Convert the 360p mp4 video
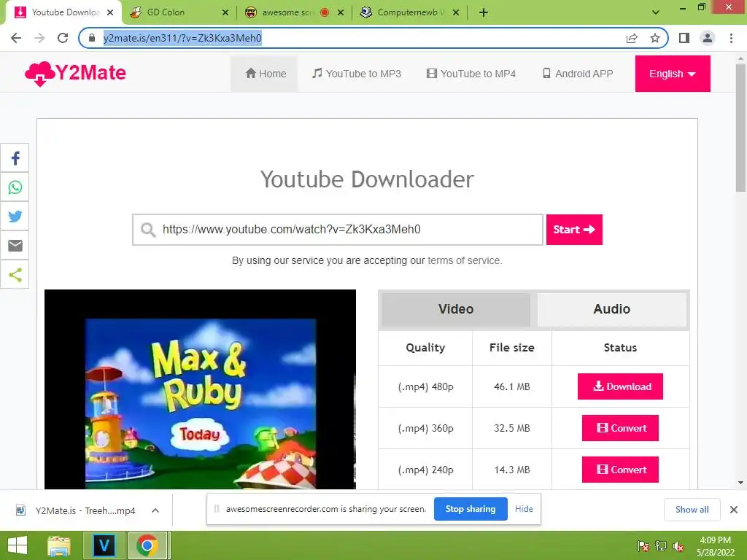The image size is (747, 560). [x=620, y=428]
